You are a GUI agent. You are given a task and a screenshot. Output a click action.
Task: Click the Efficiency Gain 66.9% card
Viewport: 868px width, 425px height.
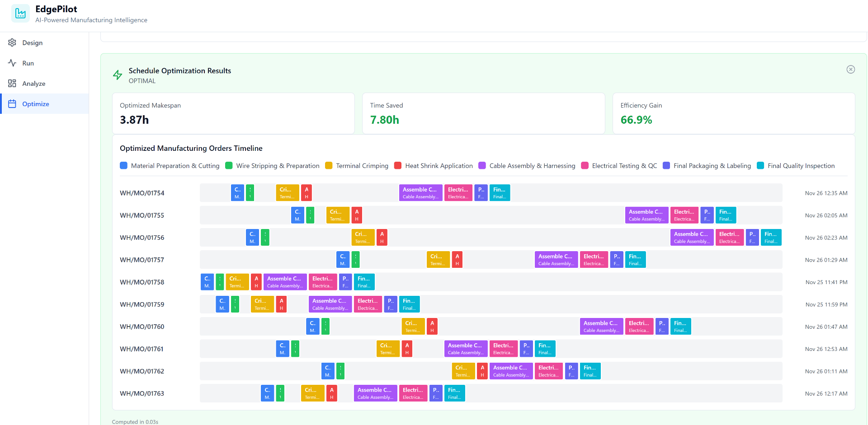point(734,113)
